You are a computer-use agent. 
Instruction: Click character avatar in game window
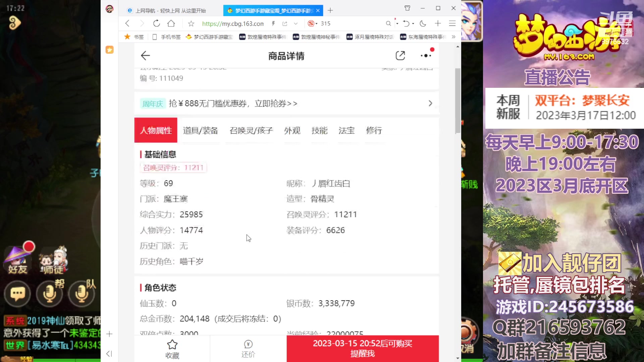coord(472,21)
